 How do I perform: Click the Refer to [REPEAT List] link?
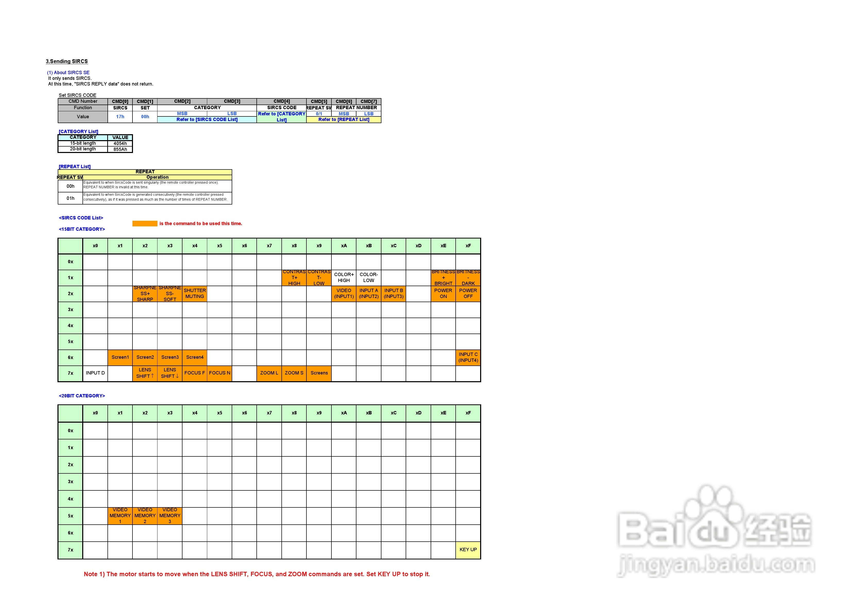click(x=344, y=120)
